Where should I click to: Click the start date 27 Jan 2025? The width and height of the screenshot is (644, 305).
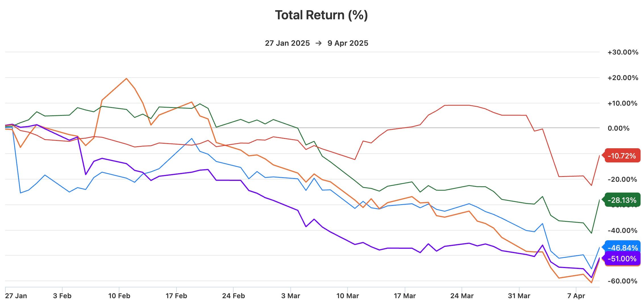(x=287, y=43)
